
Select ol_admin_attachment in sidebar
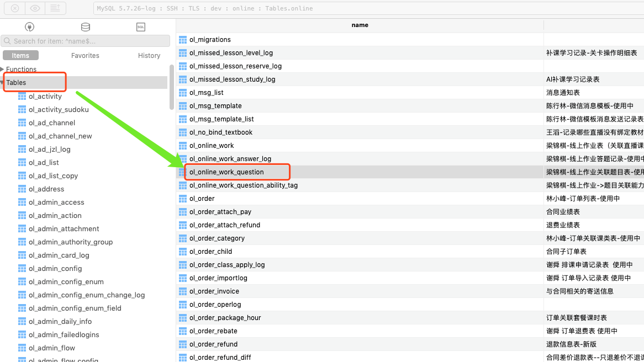click(64, 228)
